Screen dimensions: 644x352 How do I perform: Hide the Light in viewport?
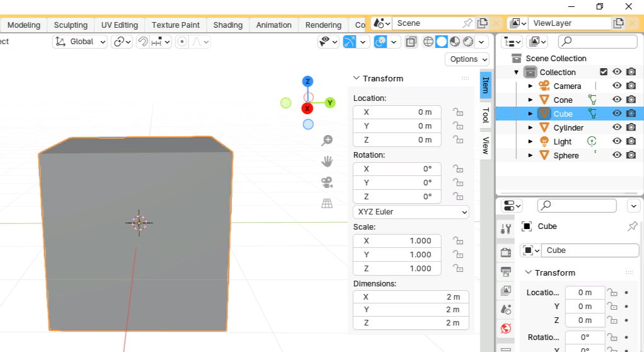tap(617, 141)
